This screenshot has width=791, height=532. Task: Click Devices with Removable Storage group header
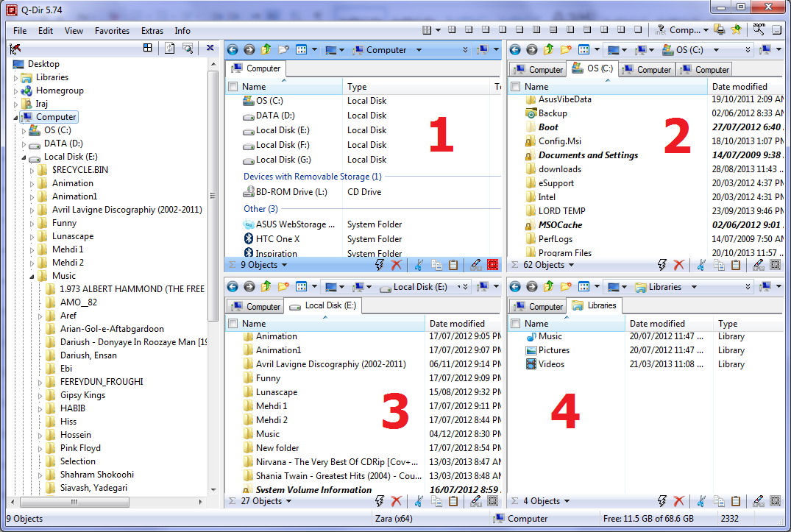[312, 177]
